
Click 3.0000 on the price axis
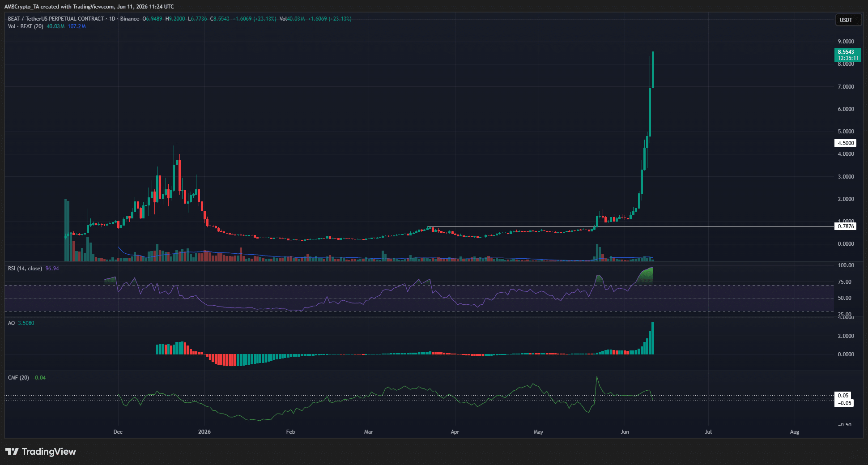click(x=846, y=177)
